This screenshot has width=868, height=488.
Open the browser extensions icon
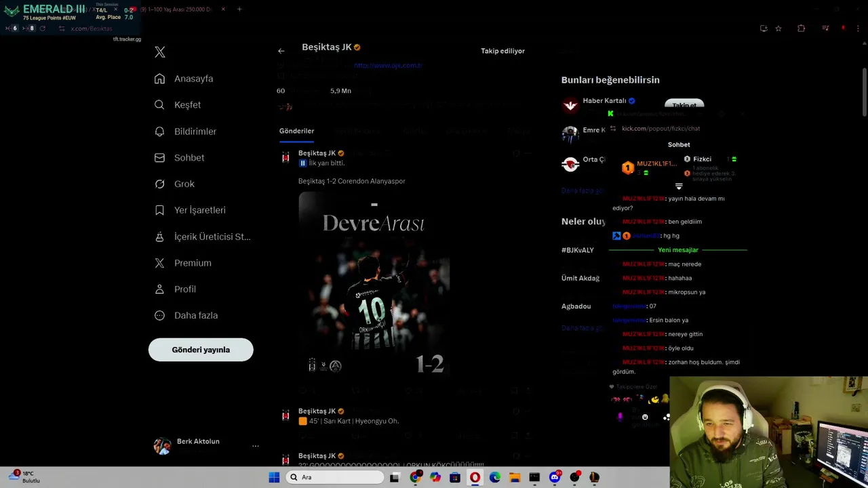(801, 28)
